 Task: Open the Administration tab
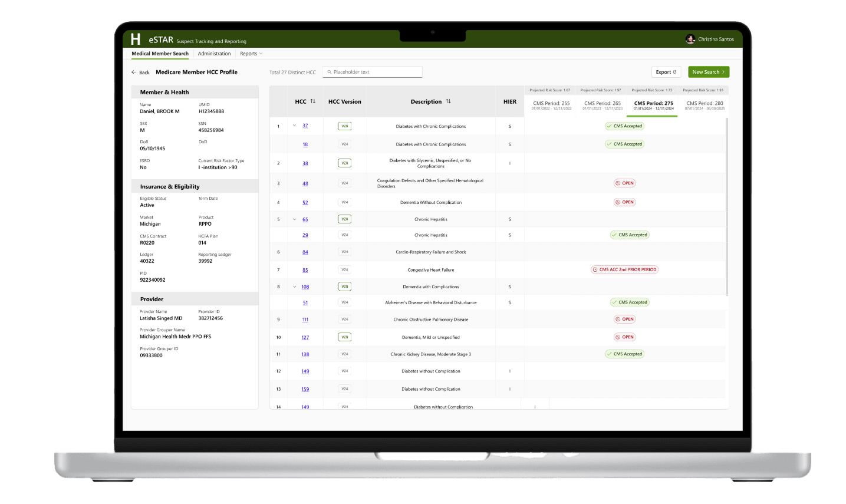[214, 54]
